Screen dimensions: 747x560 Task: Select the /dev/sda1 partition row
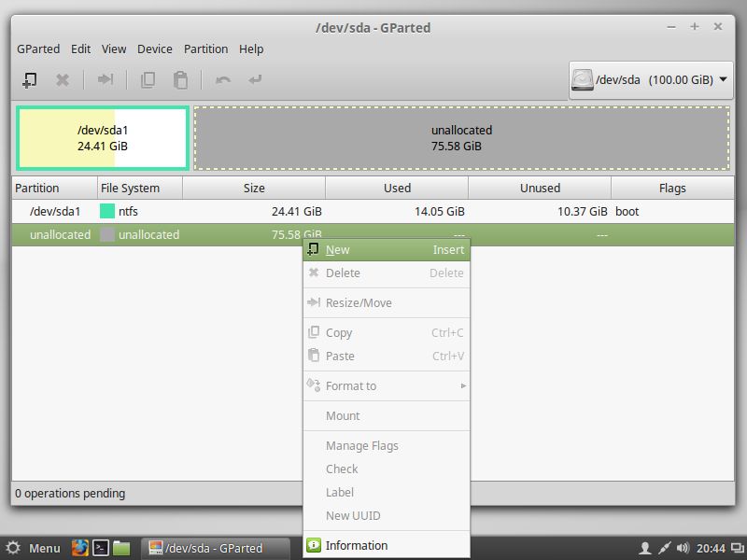[x=373, y=212]
